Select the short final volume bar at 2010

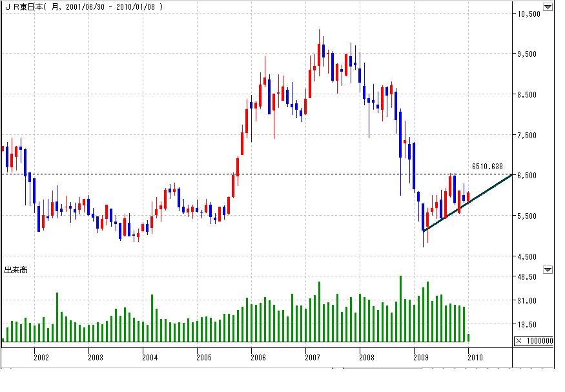[468, 338]
